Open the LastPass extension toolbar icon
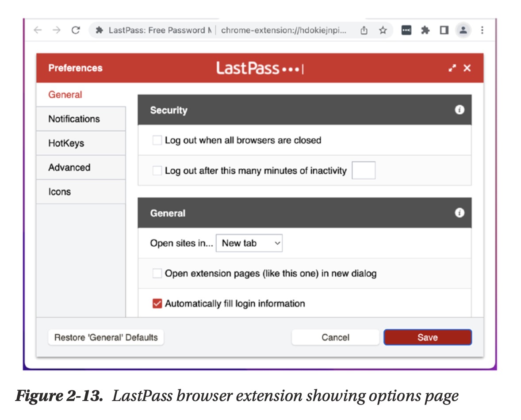The height and width of the screenshot is (420, 521). 406,30
